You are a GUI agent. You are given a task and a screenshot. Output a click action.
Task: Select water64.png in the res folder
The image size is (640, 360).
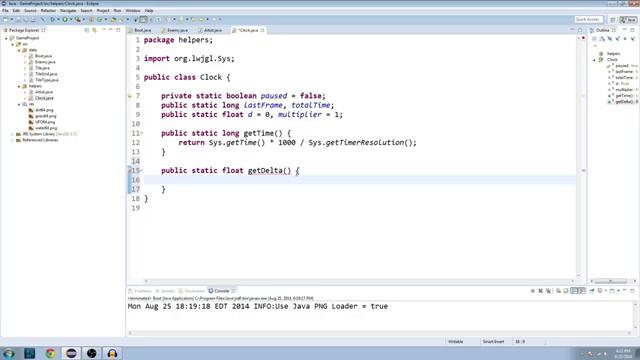[x=46, y=128]
